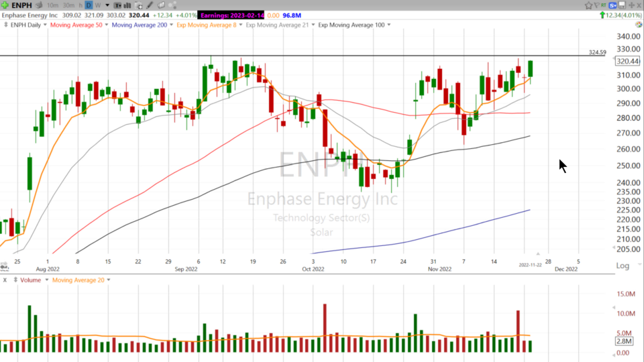
Task: Click the green +12.34(4.01%) change indicator
Action: tap(621, 15)
